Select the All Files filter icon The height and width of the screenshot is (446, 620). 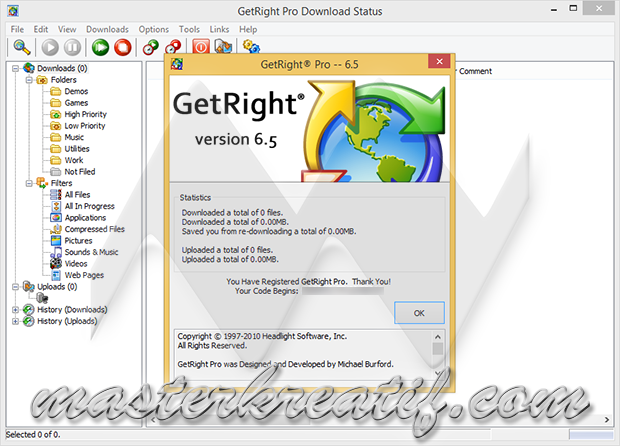point(56,195)
